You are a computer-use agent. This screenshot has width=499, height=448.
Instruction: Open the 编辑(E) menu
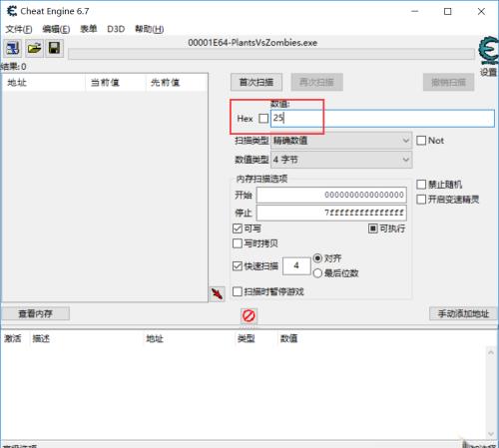click(56, 29)
